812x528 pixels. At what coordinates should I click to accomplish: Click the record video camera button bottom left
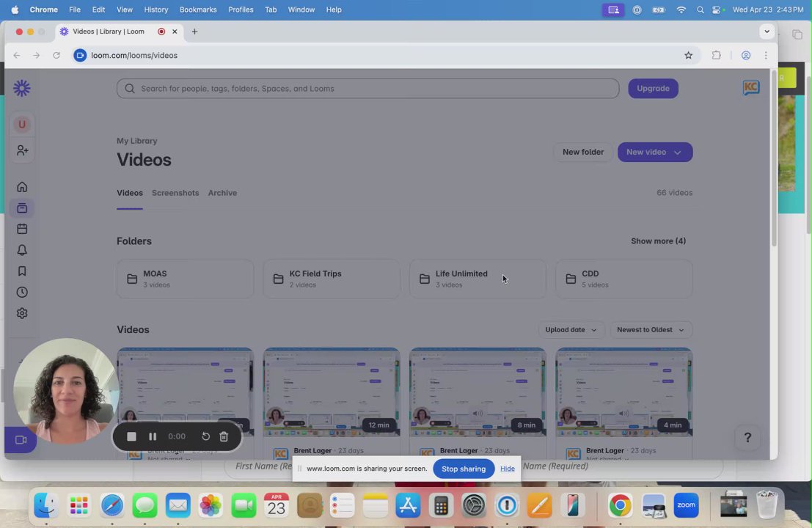(x=21, y=440)
